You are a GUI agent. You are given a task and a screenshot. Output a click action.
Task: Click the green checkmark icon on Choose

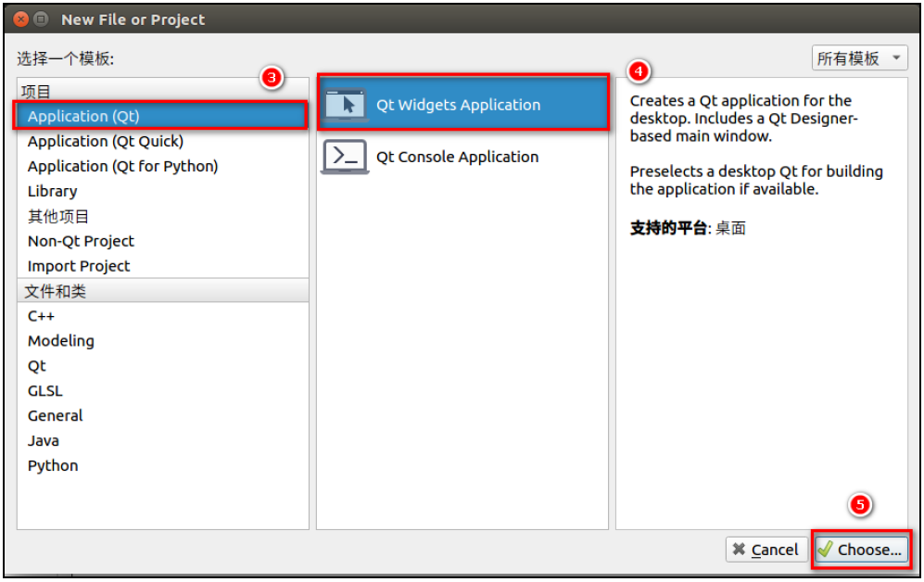pos(826,549)
